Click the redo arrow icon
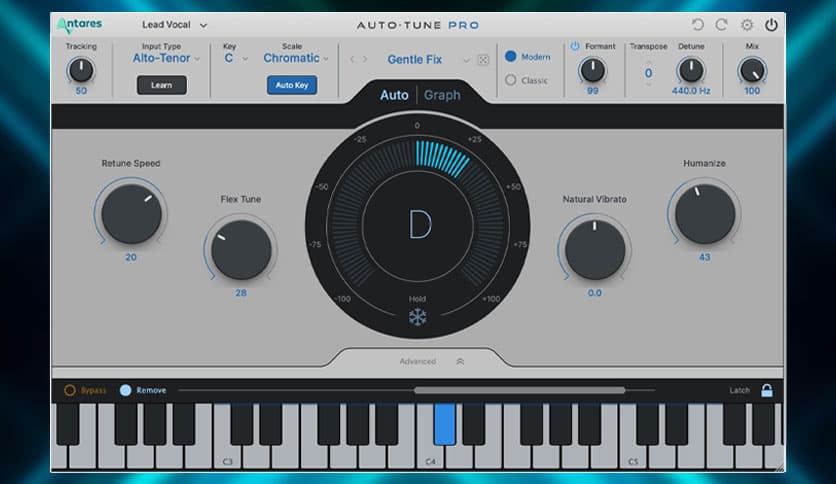Image resolution: width=836 pixels, height=484 pixels. [x=721, y=25]
